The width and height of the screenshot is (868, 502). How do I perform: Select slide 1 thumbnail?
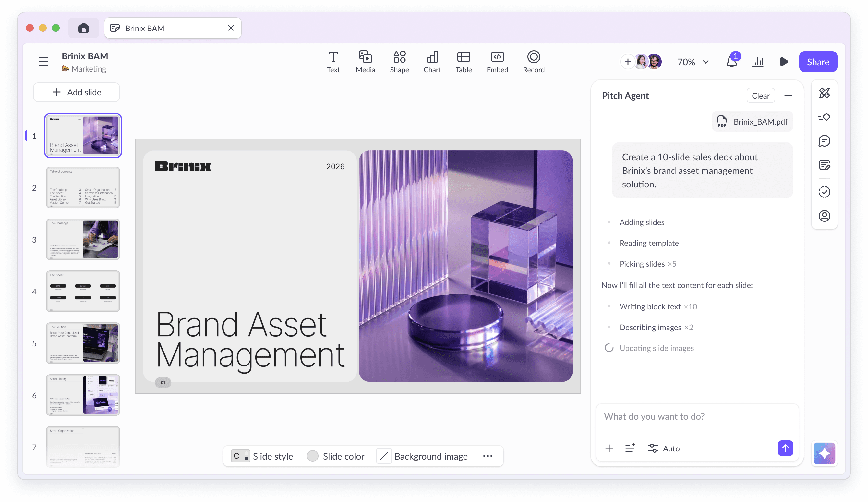[x=83, y=135]
